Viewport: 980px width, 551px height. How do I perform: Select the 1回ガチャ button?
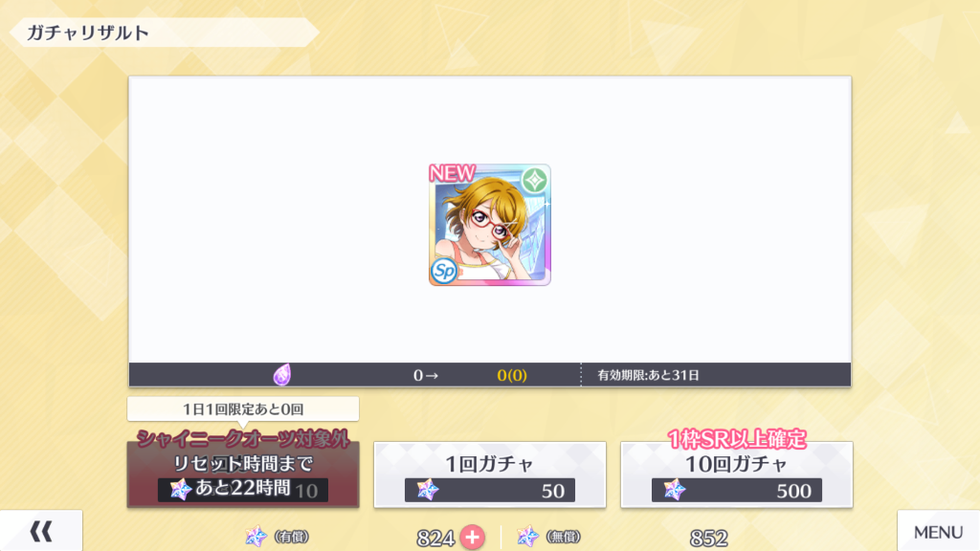490,474
